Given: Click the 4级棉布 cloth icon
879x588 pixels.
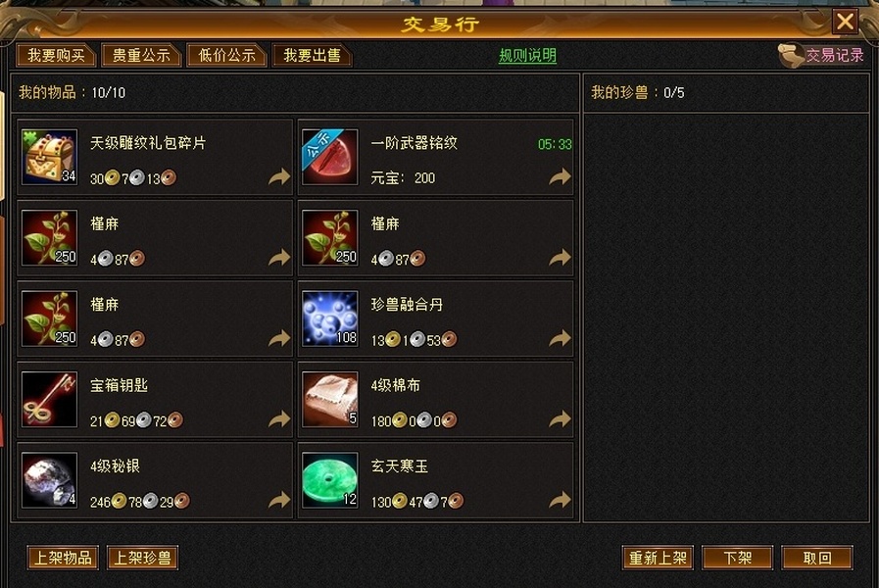Looking at the screenshot, I should click(x=329, y=399).
